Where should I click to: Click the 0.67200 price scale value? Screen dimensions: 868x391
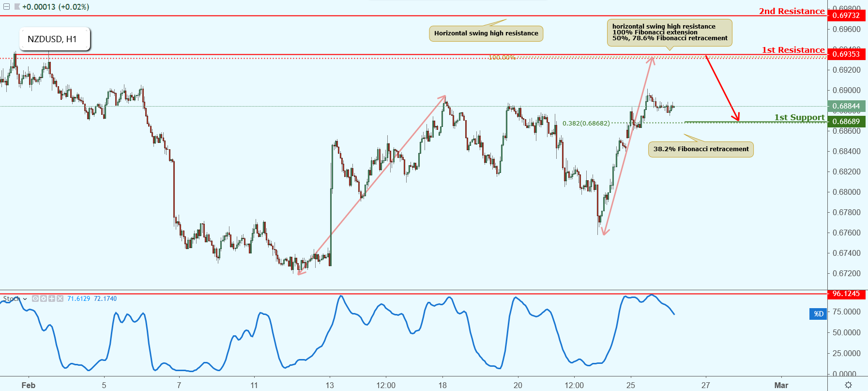click(x=847, y=273)
